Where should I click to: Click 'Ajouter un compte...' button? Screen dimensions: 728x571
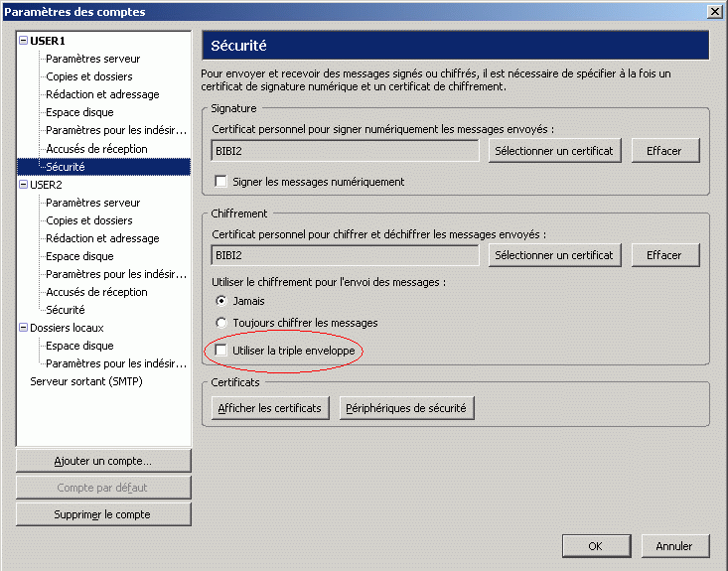[103, 461]
